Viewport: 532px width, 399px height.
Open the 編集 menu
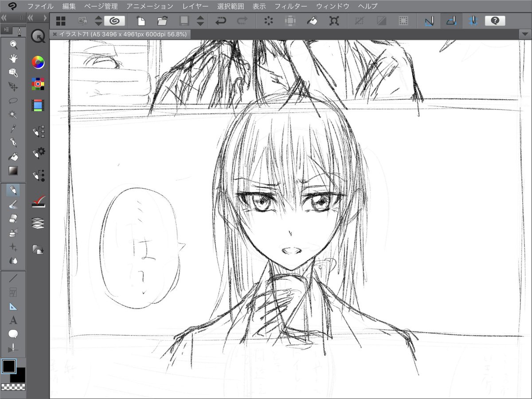[69, 6]
